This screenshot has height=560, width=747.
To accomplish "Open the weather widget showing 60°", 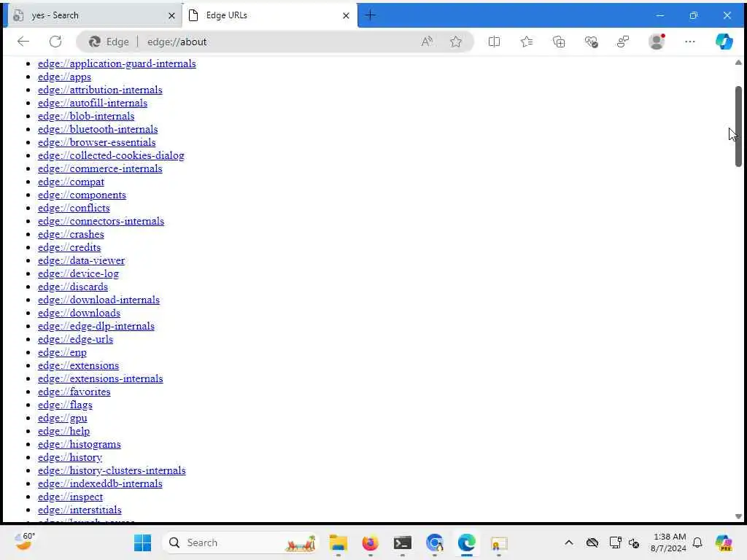I will point(24,542).
